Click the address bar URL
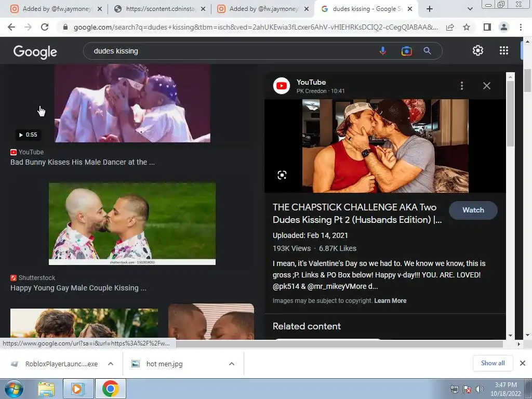Image resolution: width=532 pixels, height=399 pixels. (256, 27)
